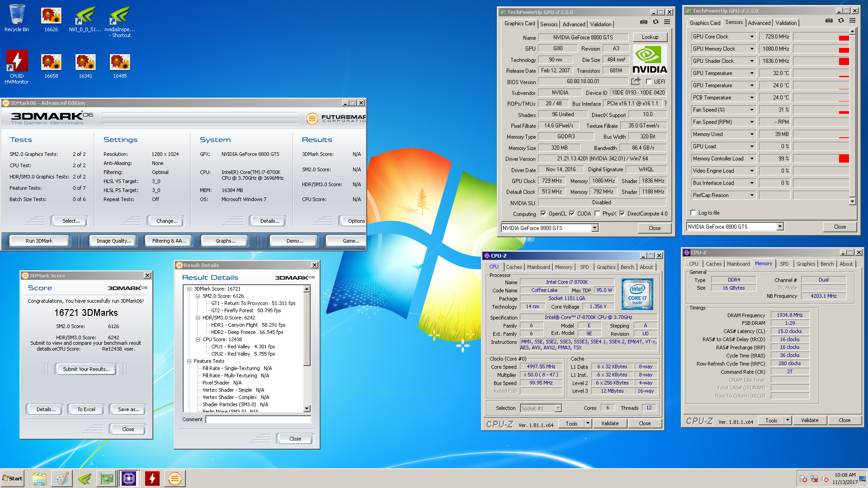Open the PerfCap Reason sensor dropdown
Screen dimensions: 868x488
752,195
